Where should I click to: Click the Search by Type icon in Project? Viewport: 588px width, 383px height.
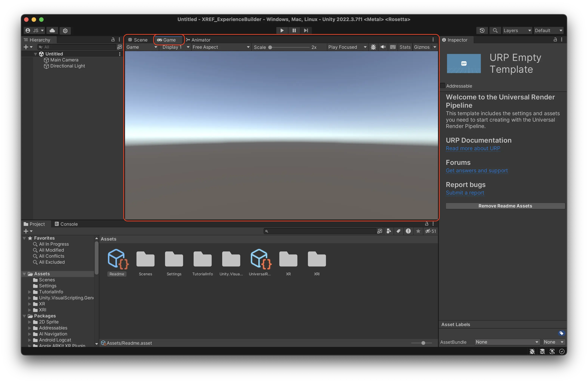click(x=389, y=231)
